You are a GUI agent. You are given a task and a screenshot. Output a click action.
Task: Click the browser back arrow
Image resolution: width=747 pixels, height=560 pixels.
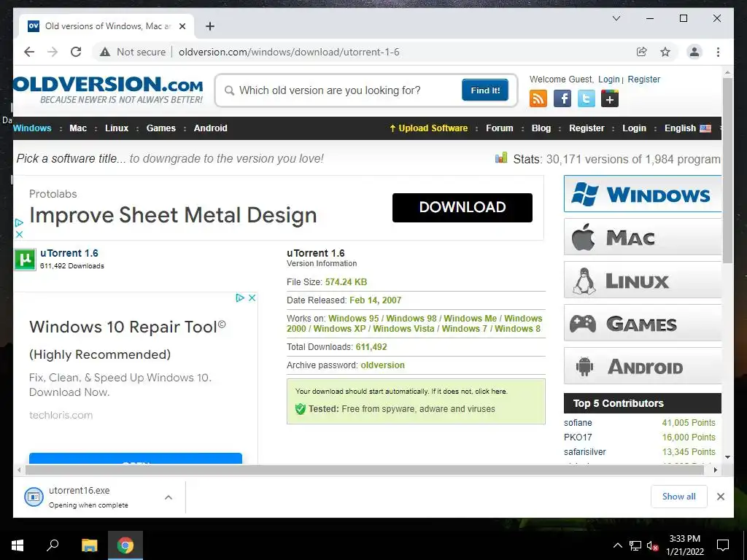tap(29, 52)
